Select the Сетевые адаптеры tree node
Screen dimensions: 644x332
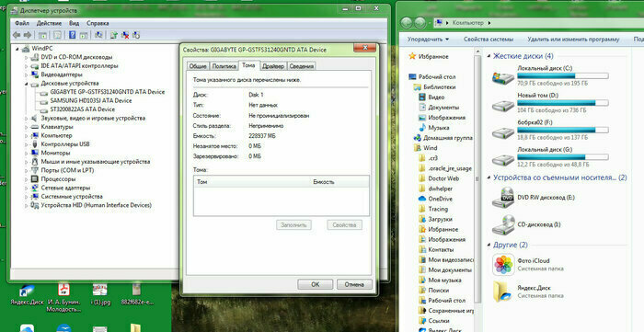65,188
